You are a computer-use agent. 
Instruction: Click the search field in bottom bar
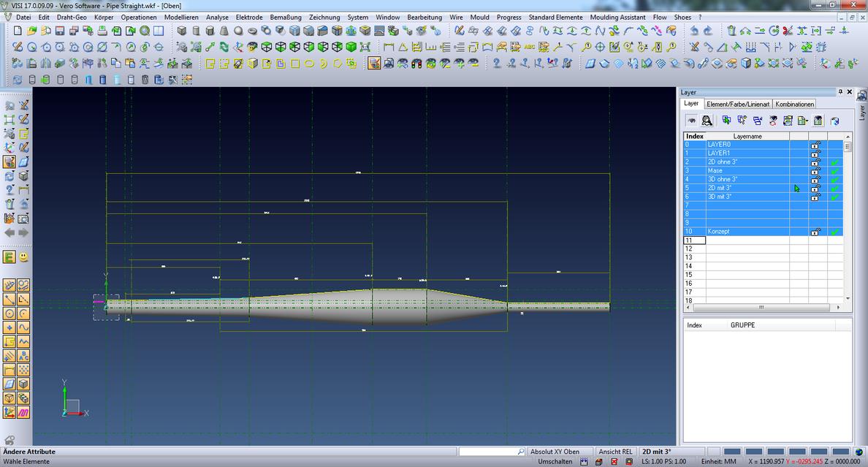[487, 452]
